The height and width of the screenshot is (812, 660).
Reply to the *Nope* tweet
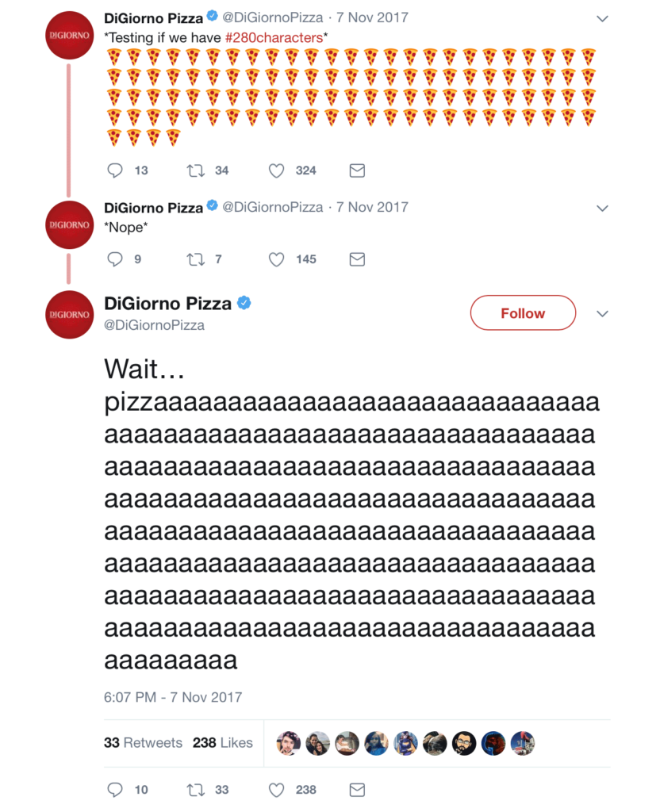coord(115,259)
